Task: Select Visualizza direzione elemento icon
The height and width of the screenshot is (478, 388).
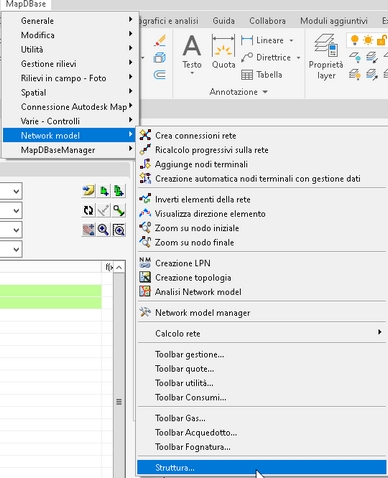Action: [x=145, y=213]
